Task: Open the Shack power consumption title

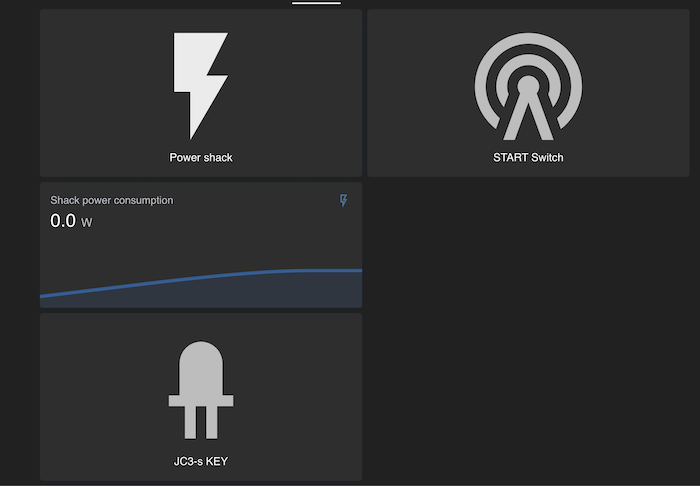Action: click(112, 200)
